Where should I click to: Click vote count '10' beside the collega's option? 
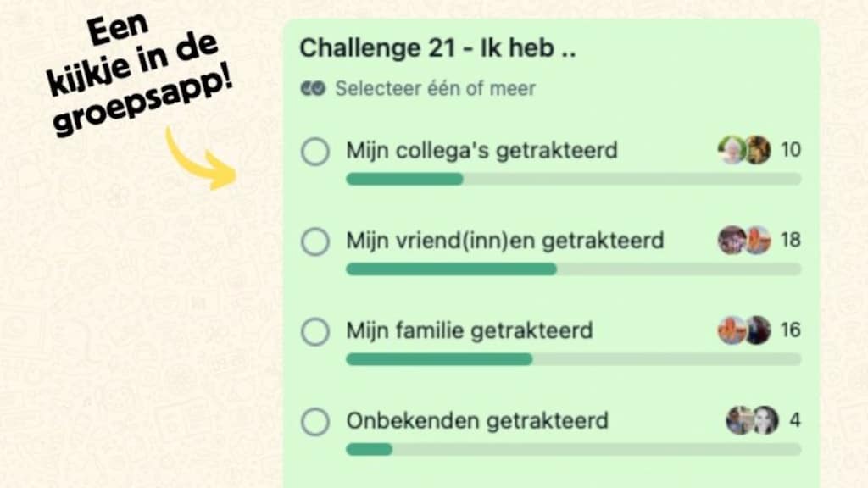click(791, 149)
